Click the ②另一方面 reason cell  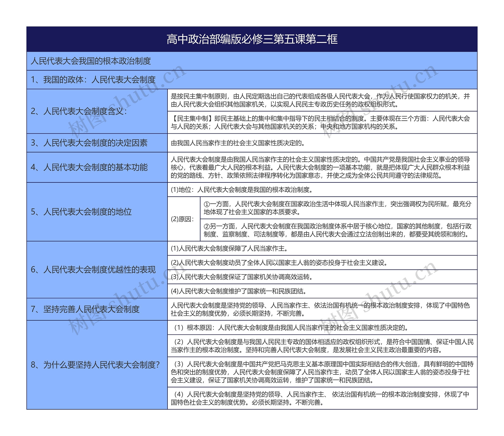tap(339, 230)
